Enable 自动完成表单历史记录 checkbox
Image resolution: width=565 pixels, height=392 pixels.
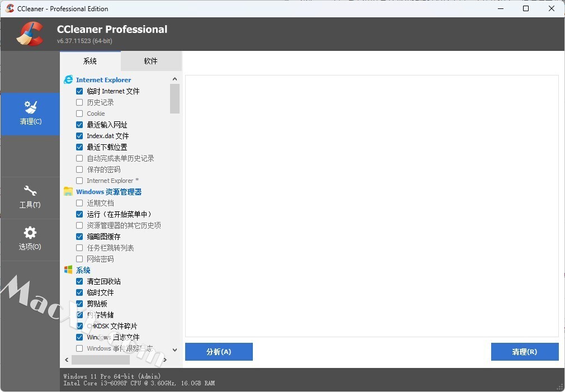[x=79, y=158]
